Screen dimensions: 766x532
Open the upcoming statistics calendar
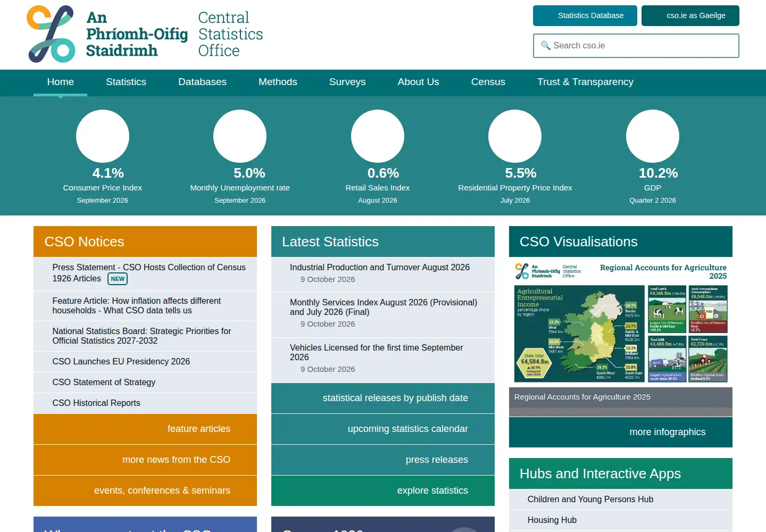click(x=383, y=429)
